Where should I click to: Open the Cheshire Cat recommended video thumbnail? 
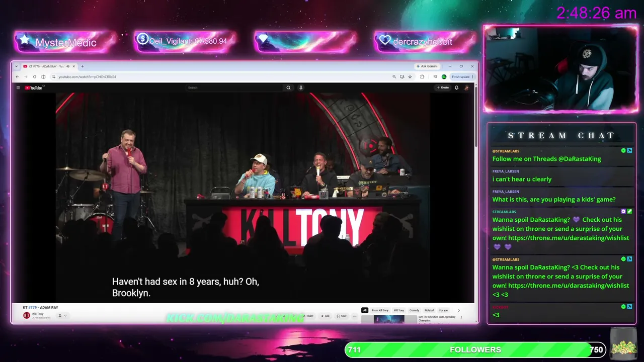[389, 319]
